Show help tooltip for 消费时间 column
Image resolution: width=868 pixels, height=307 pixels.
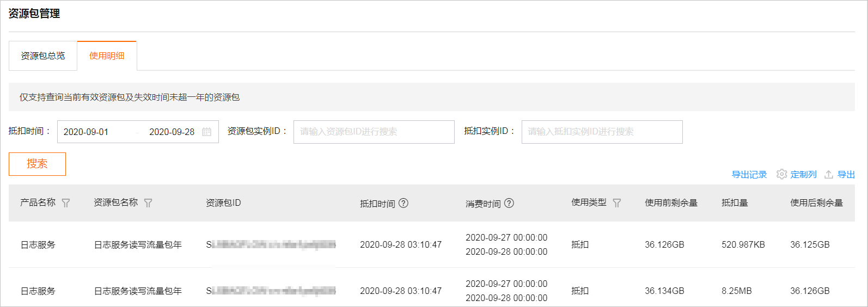[x=509, y=203]
